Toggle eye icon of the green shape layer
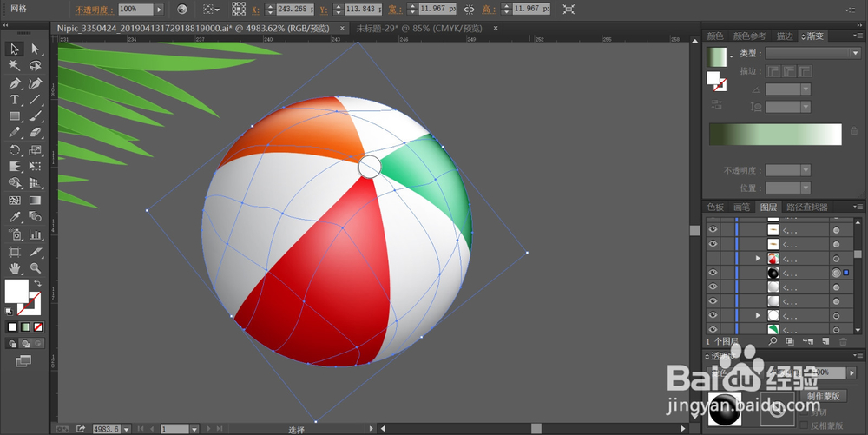 pos(713,329)
